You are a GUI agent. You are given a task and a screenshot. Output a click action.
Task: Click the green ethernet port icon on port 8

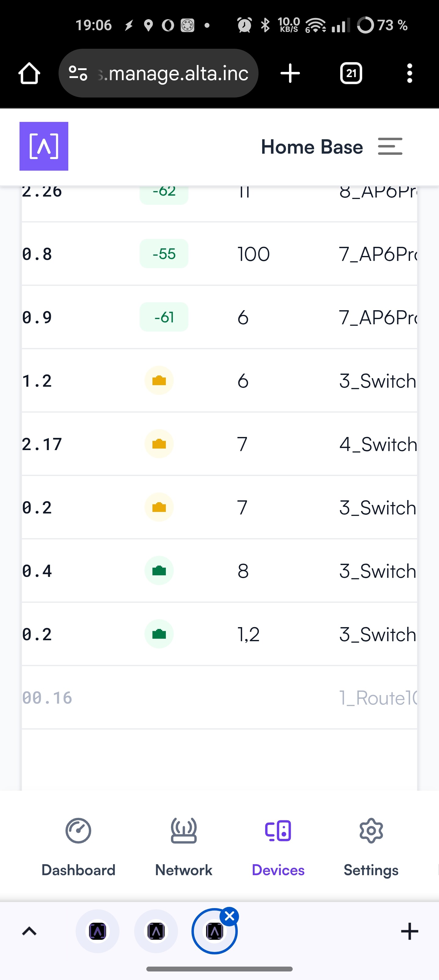[159, 571]
